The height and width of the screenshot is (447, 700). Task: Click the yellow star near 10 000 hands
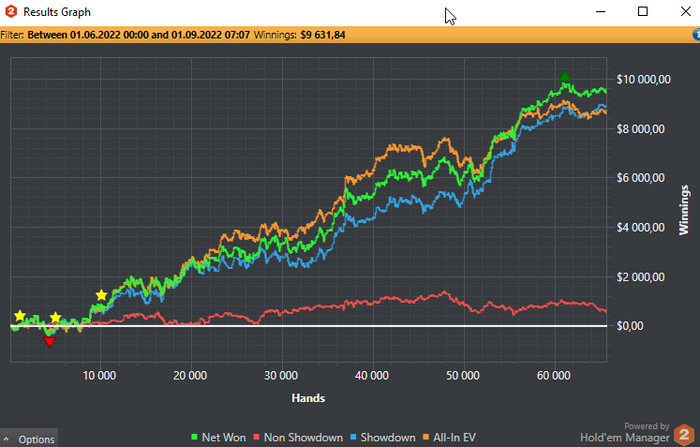coord(101,295)
